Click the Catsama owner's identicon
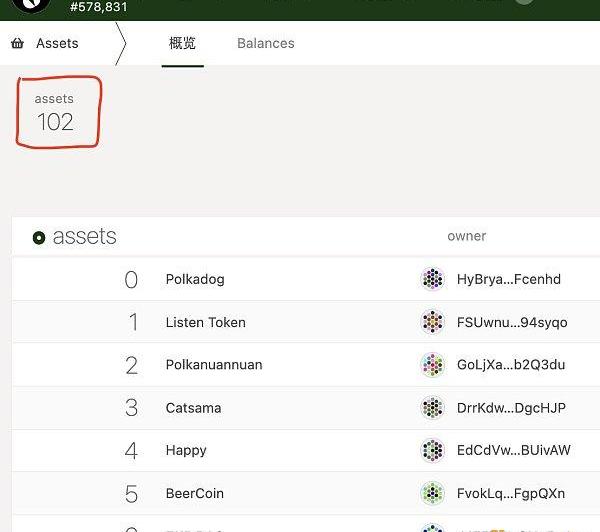Viewport: 600px width, 532px height. (x=432, y=408)
